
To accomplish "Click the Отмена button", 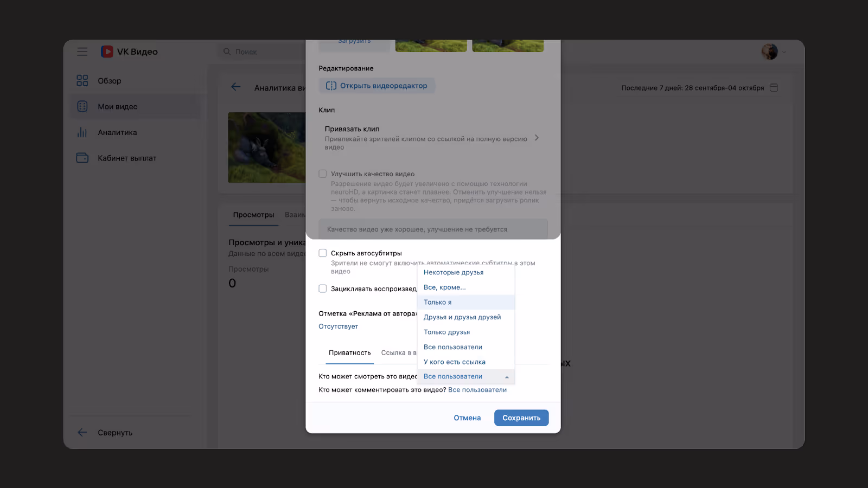I will pos(467,418).
